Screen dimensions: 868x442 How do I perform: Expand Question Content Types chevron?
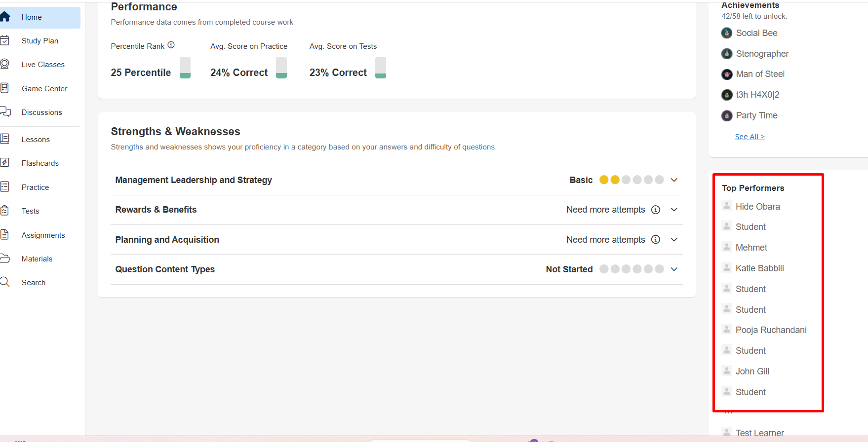coord(674,269)
